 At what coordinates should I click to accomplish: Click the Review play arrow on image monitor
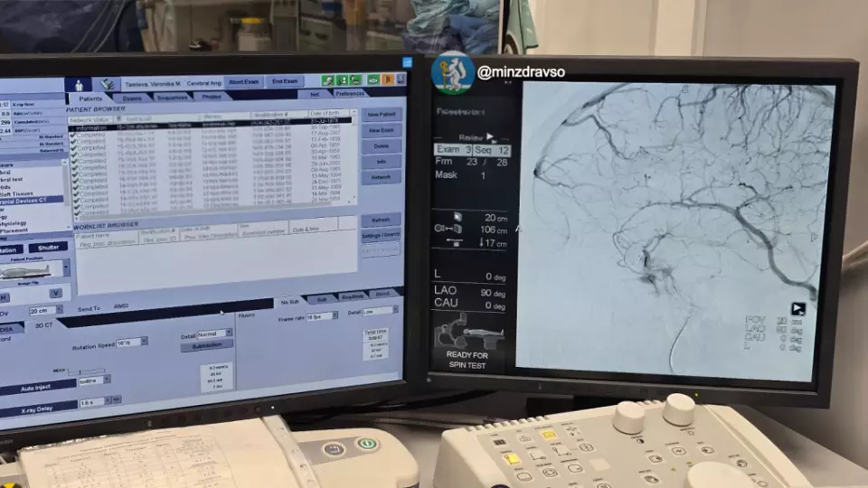click(490, 136)
